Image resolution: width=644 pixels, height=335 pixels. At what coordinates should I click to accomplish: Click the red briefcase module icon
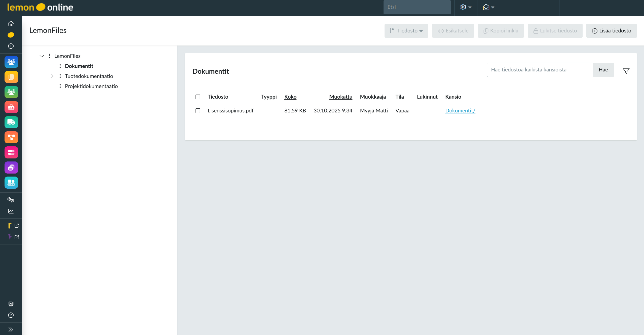point(11,107)
